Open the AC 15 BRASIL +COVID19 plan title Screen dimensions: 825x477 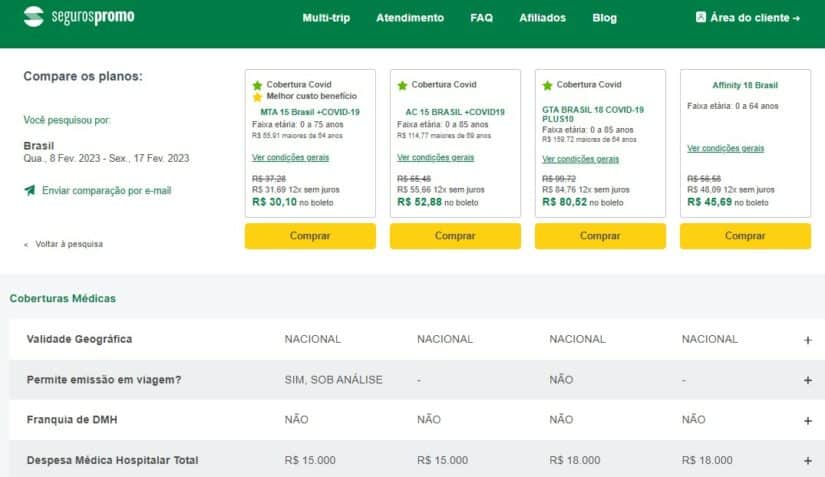pyautogui.click(x=455, y=112)
